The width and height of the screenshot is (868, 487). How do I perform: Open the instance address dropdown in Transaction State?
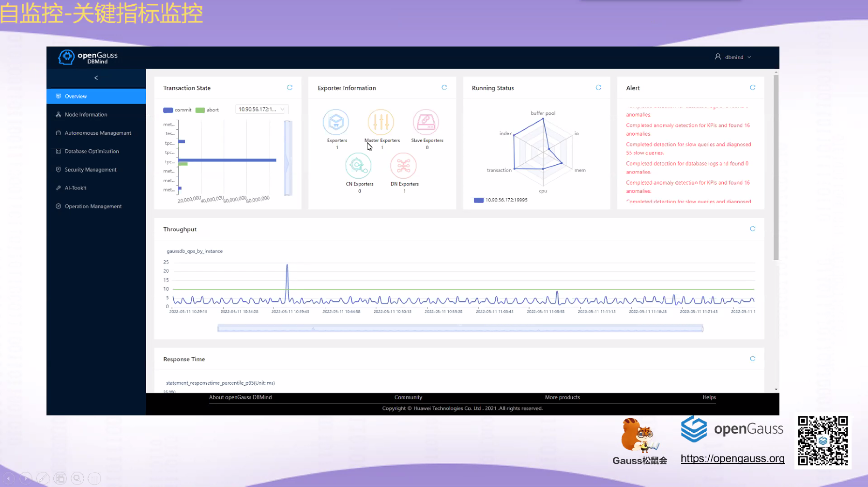point(262,110)
